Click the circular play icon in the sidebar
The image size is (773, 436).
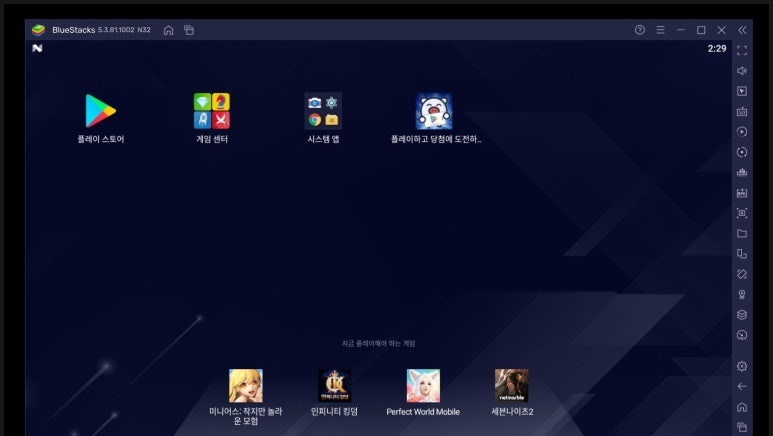point(742,132)
